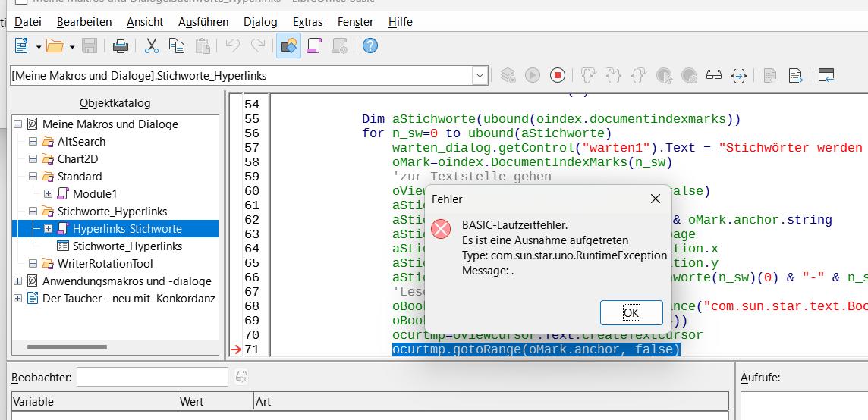Enable the watch (glasses) icon
The width and height of the screenshot is (868, 420).
tap(714, 75)
